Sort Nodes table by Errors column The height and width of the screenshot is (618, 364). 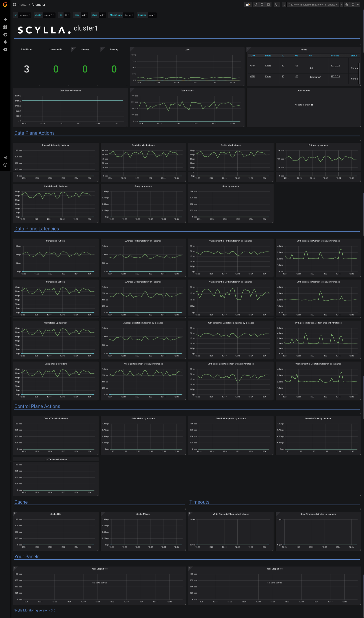pos(268,56)
